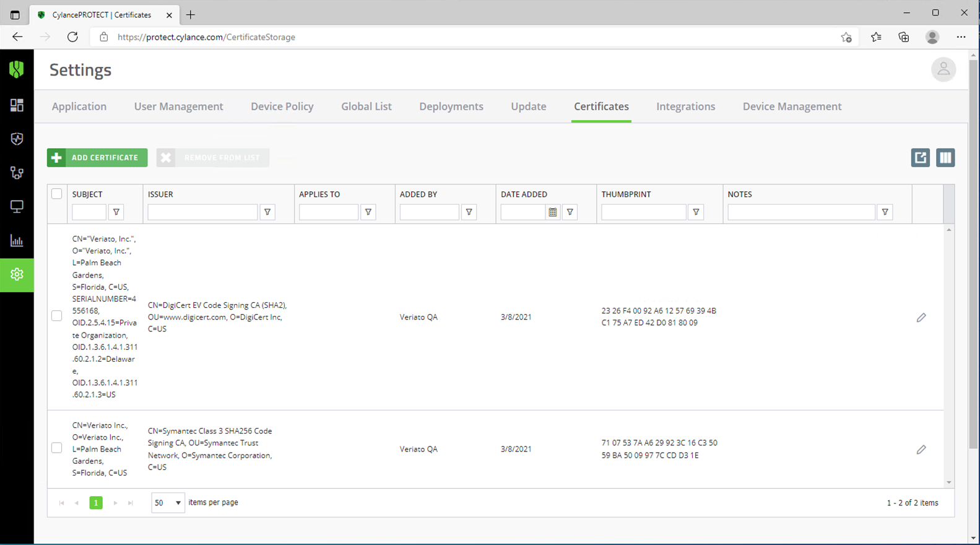Open the Issuer column filter funnel
This screenshot has width=980, height=545.
(x=267, y=212)
